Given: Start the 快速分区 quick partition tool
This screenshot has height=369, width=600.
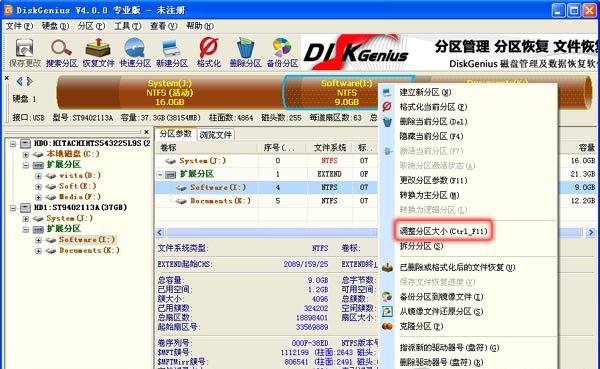Looking at the screenshot, I should (135, 53).
